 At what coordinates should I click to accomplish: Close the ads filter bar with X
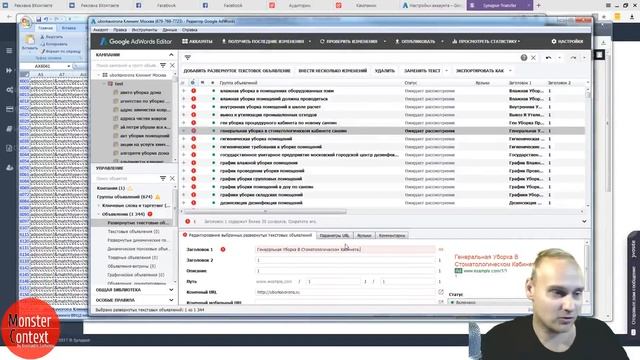pyautogui.click(x=533, y=58)
